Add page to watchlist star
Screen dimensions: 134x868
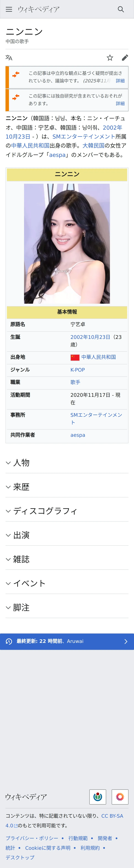(x=110, y=58)
